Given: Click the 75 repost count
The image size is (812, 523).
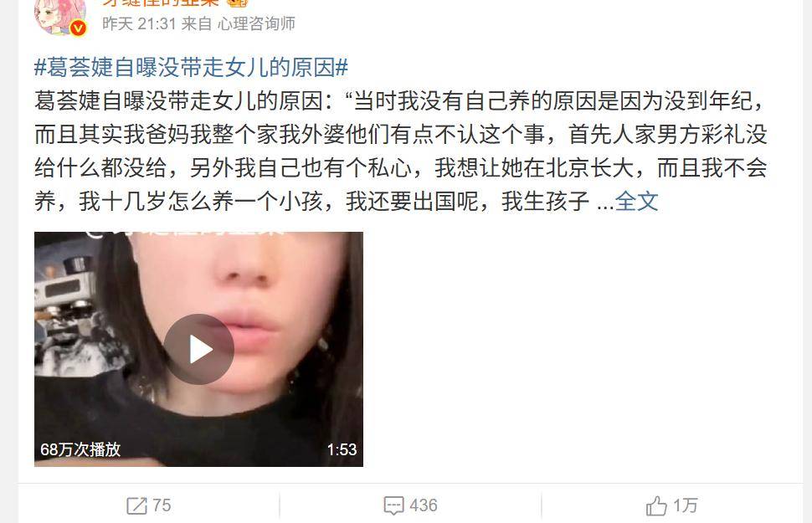Looking at the screenshot, I should 162,505.
